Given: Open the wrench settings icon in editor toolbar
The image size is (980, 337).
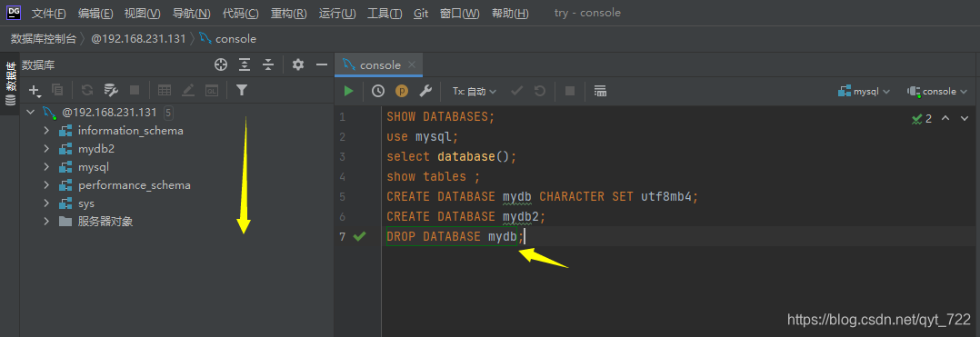Looking at the screenshot, I should pos(425,91).
